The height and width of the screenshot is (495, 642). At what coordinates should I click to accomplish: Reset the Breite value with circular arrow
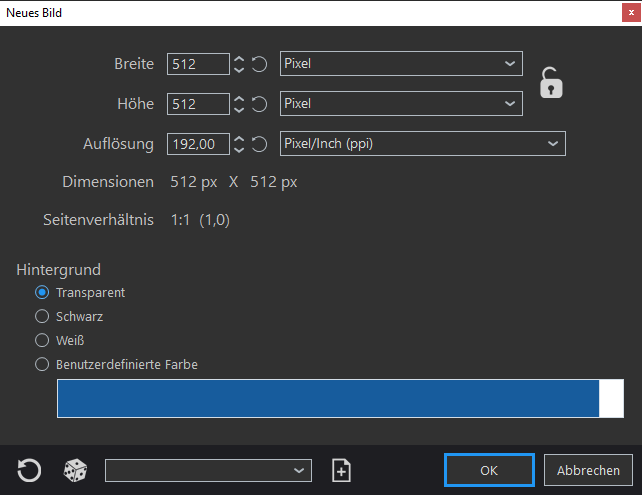[x=259, y=64]
